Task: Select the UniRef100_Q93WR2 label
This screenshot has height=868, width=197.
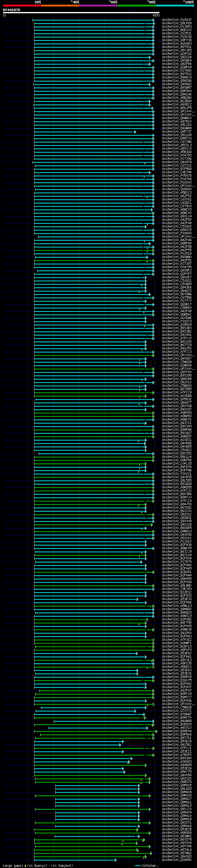Action: [176, 836]
